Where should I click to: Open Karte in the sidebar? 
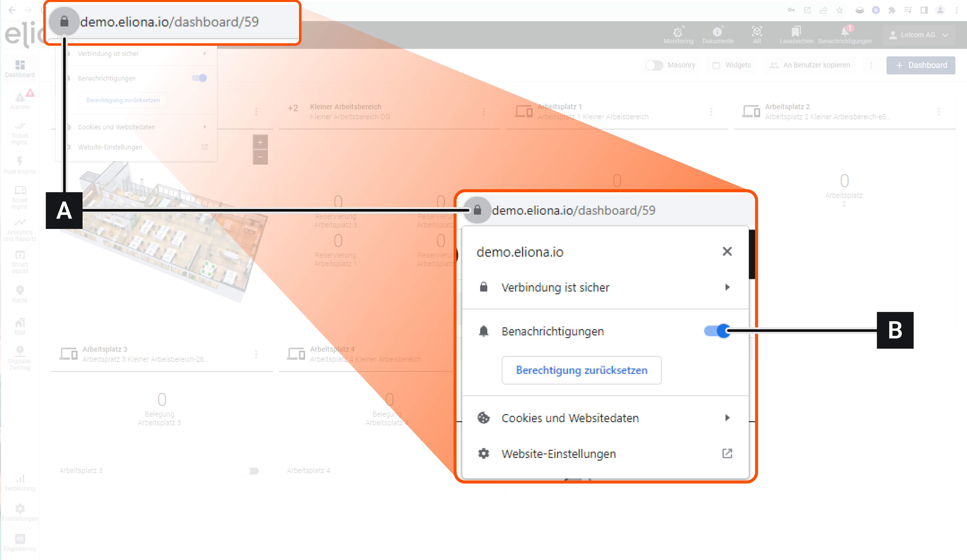tap(20, 294)
